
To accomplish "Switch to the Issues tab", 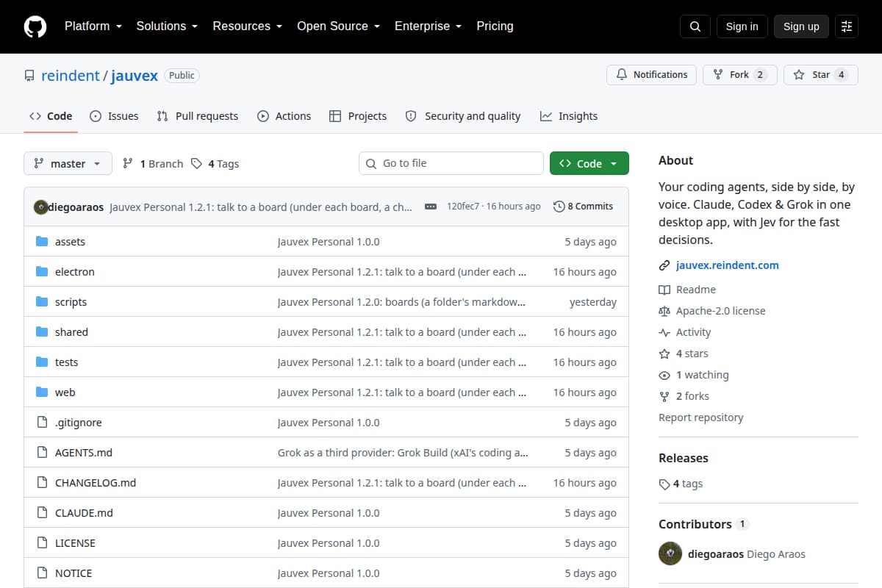I will 114,116.
